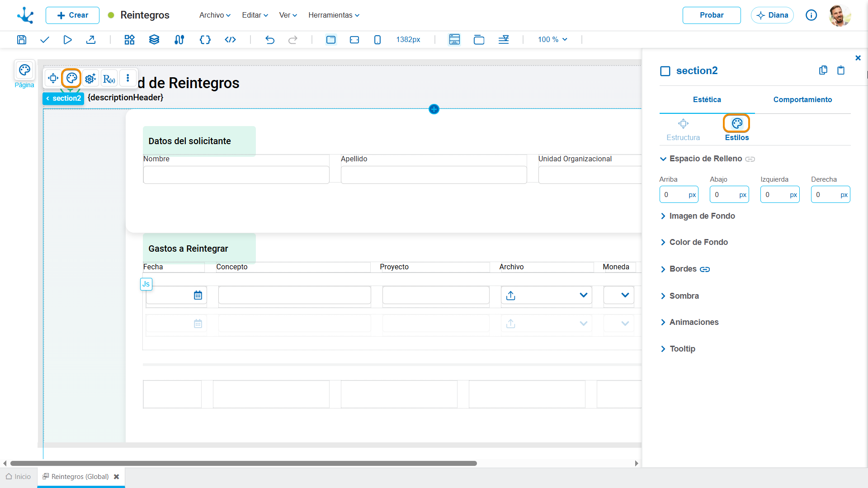Click the Crear button
Screen dimensions: 868x488
pyautogui.click(x=72, y=15)
